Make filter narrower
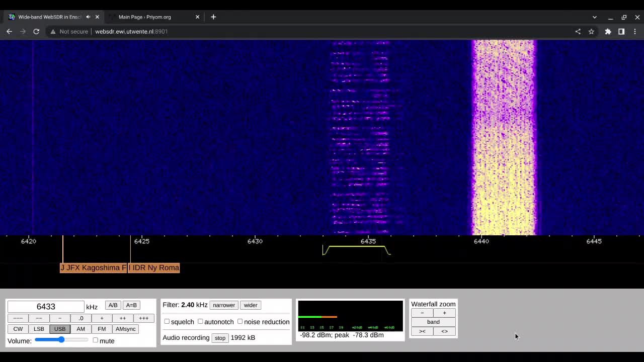This screenshot has width=644, height=362. [x=224, y=305]
